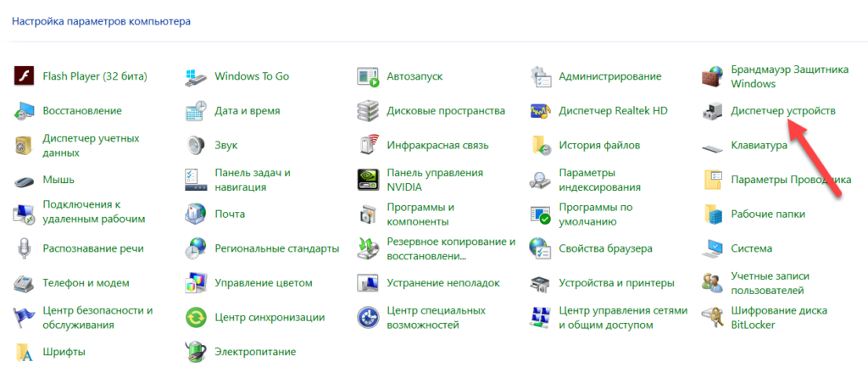Open the Flash Player icon
The height and width of the screenshot is (378, 868).
[22, 76]
